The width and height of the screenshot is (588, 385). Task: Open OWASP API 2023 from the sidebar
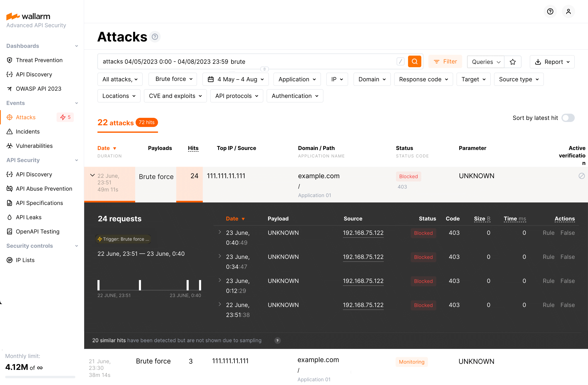(x=39, y=88)
